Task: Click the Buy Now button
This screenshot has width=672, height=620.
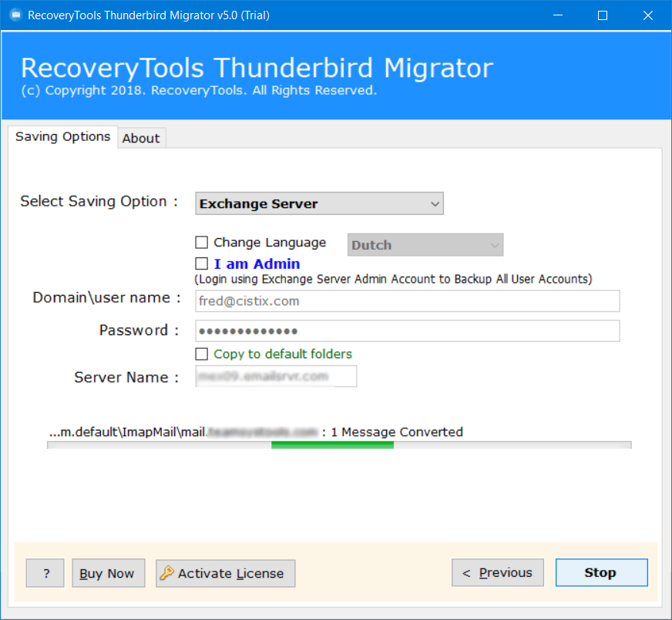Action: tap(109, 573)
